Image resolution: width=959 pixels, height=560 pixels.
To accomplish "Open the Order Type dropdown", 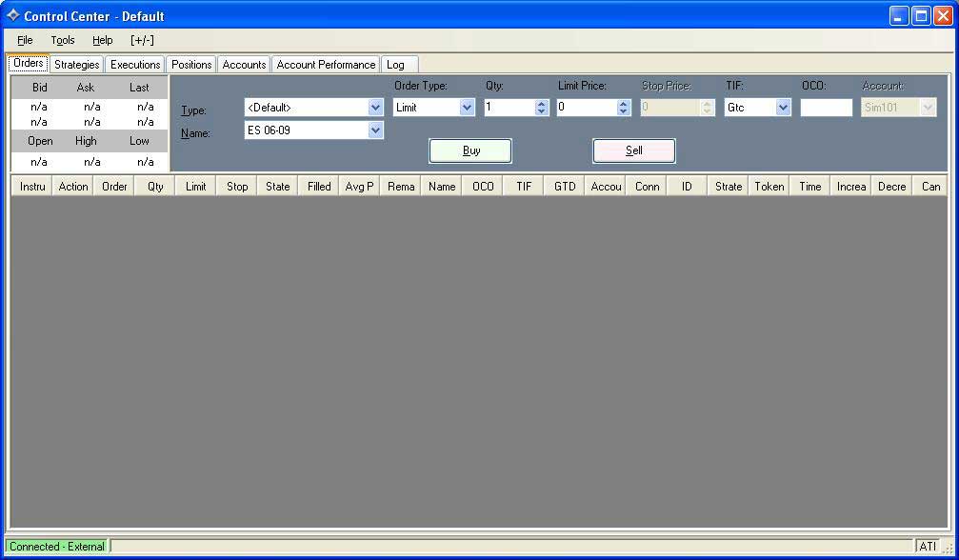I will pyautogui.click(x=467, y=108).
